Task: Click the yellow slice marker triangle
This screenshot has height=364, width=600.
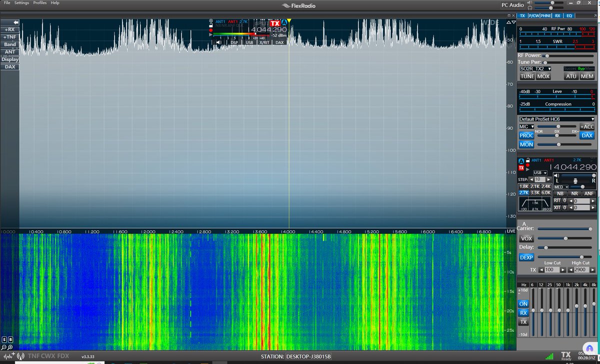Action: (289, 21)
